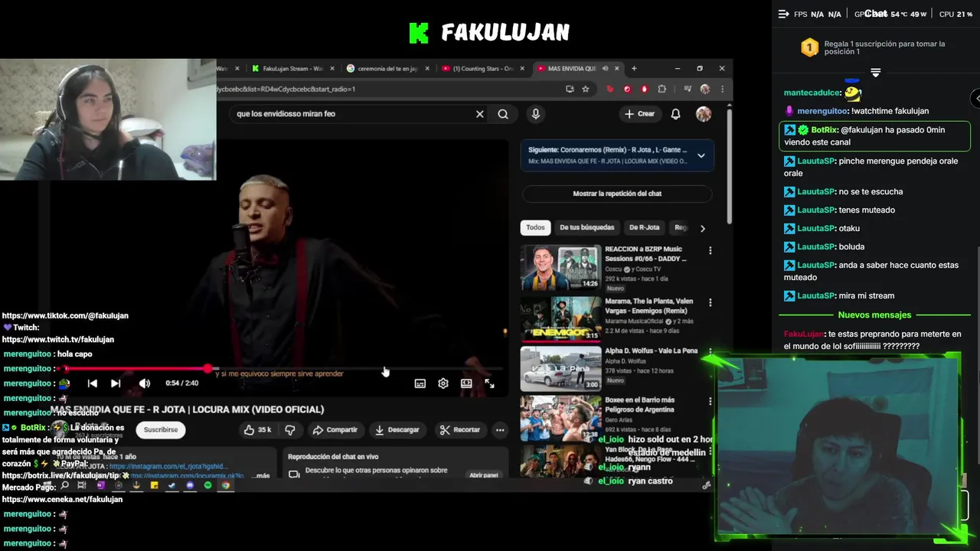Image resolution: width=980 pixels, height=551 pixels.
Task: Open Chrome from the taskbar
Action: pos(226,485)
